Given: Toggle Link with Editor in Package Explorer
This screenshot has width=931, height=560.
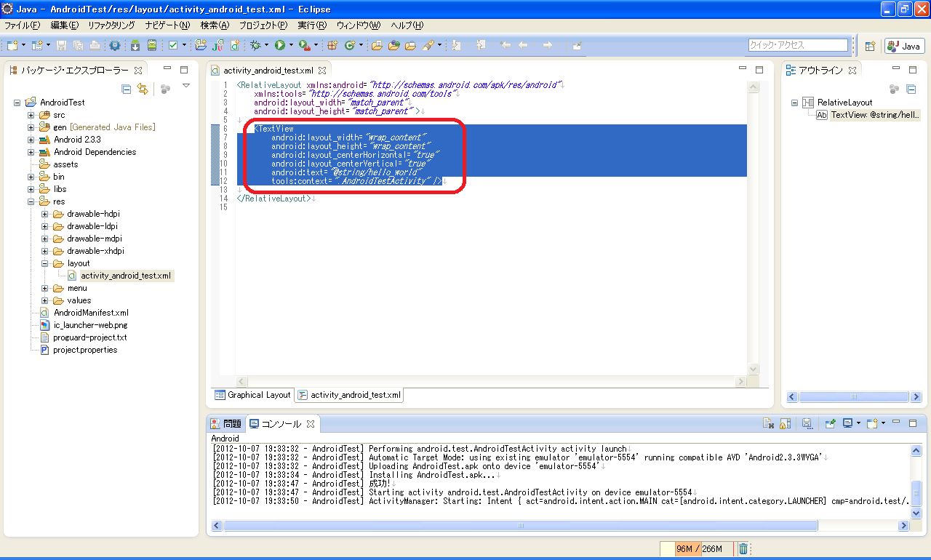Looking at the screenshot, I should 143,89.
